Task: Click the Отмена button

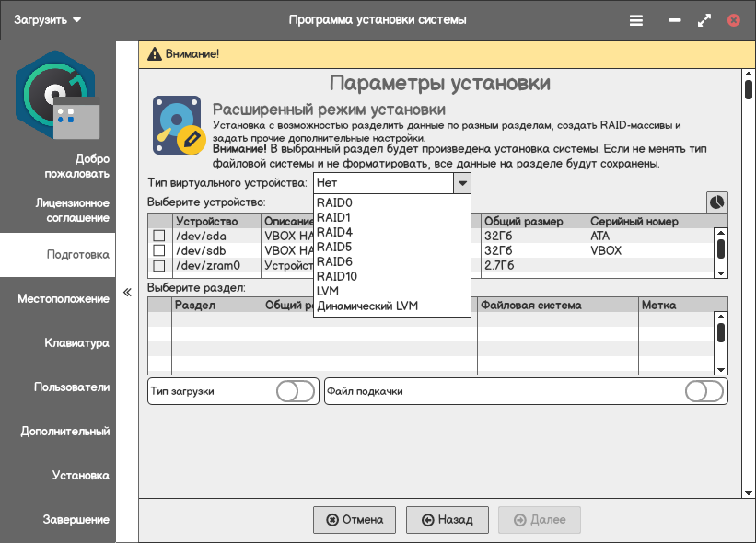Action: tap(355, 520)
